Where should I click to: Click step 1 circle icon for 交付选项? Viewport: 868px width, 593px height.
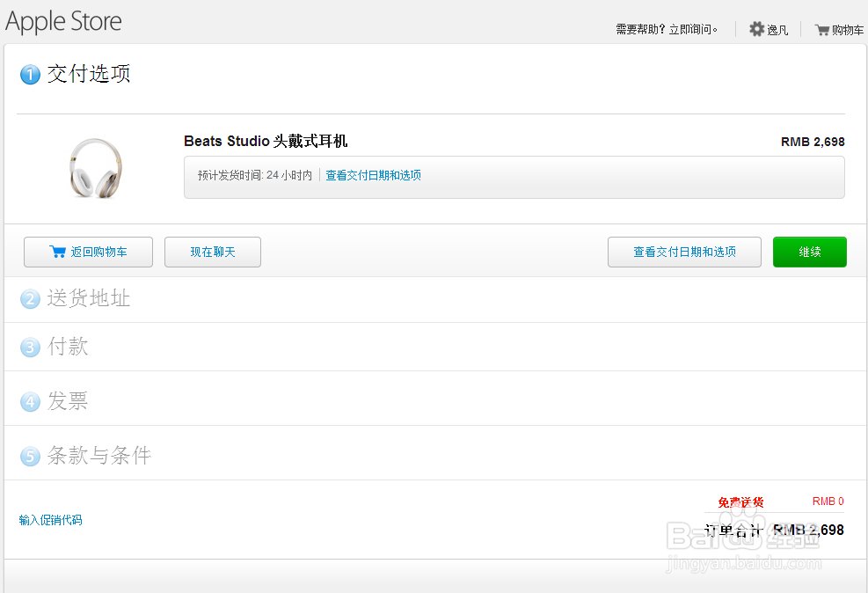coord(31,74)
